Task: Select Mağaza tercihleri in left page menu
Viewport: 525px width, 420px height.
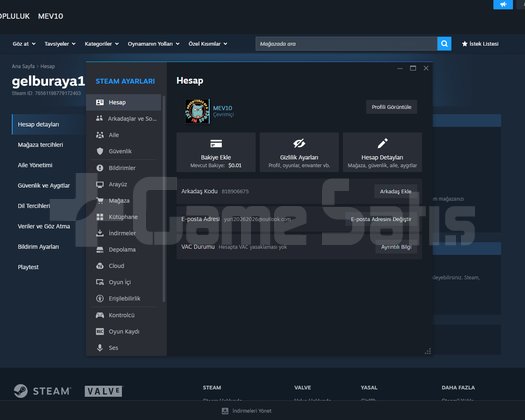Action: (x=40, y=145)
